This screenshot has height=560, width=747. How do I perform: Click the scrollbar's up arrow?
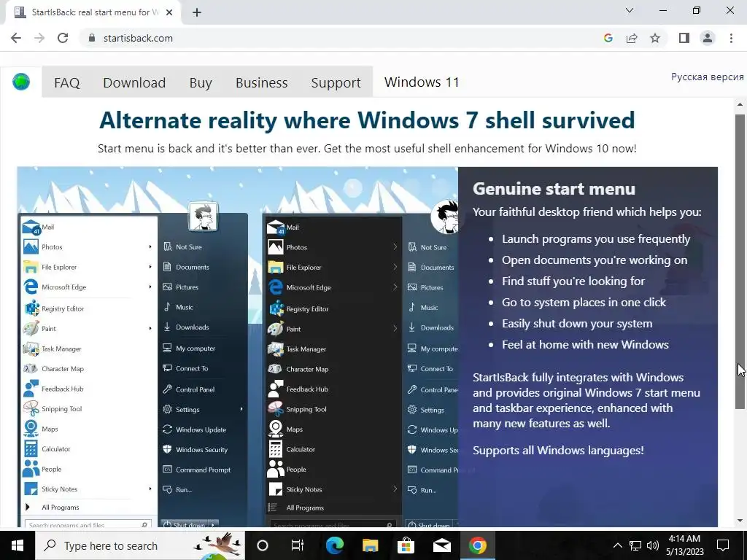pyautogui.click(x=740, y=105)
